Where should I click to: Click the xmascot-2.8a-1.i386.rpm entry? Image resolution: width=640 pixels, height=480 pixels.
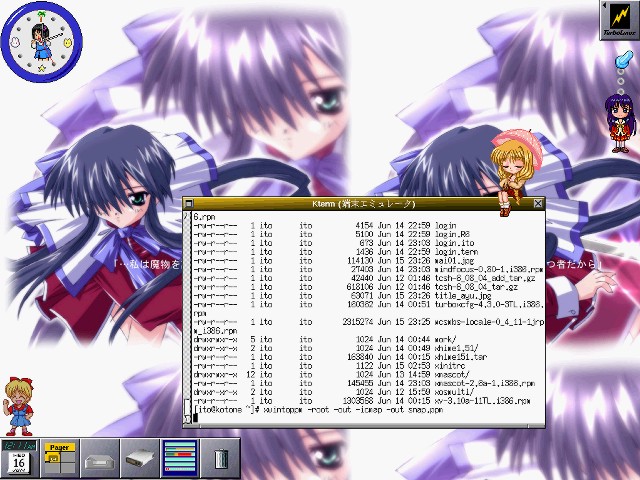[485, 383]
